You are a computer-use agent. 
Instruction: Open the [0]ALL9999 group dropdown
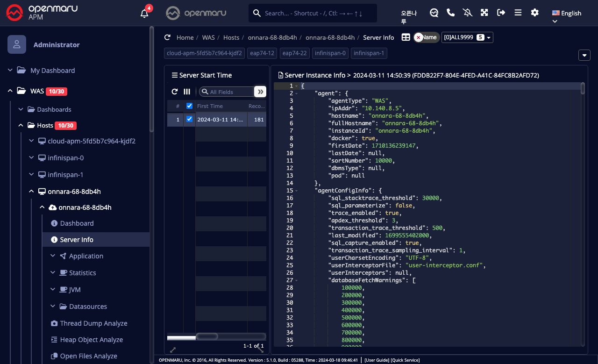point(467,37)
